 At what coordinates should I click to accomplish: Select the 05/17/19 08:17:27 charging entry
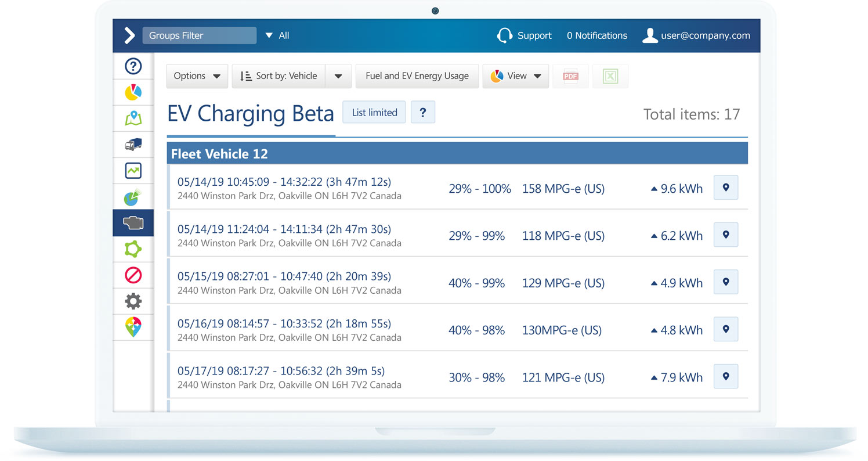point(457,376)
